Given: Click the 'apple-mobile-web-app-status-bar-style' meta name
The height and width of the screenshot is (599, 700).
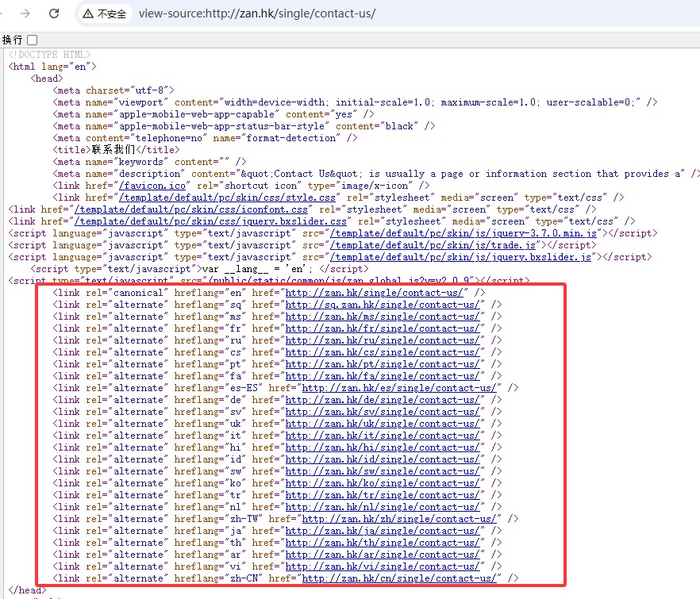Looking at the screenshot, I should pyautogui.click(x=221, y=126).
